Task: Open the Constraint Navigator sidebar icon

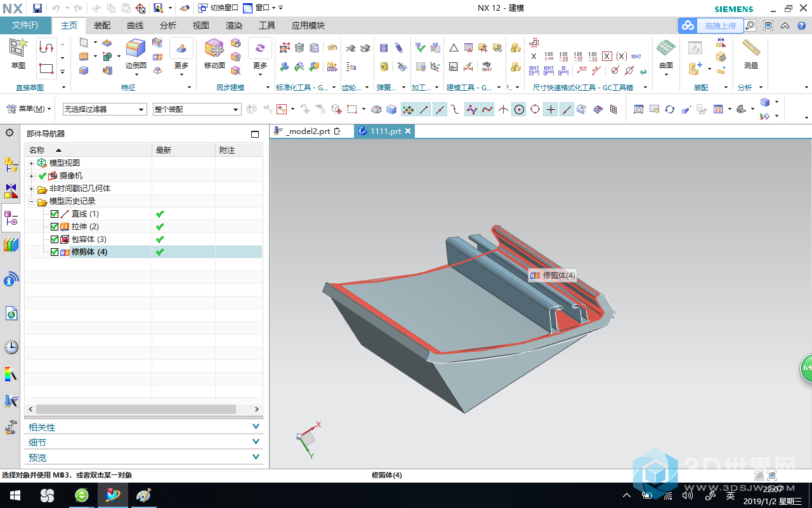Action: (x=11, y=191)
